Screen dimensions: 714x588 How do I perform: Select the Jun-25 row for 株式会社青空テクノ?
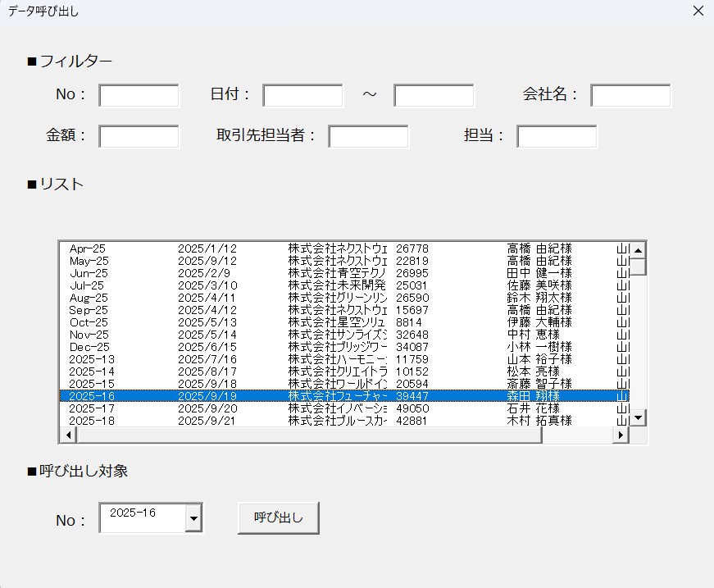(x=344, y=273)
